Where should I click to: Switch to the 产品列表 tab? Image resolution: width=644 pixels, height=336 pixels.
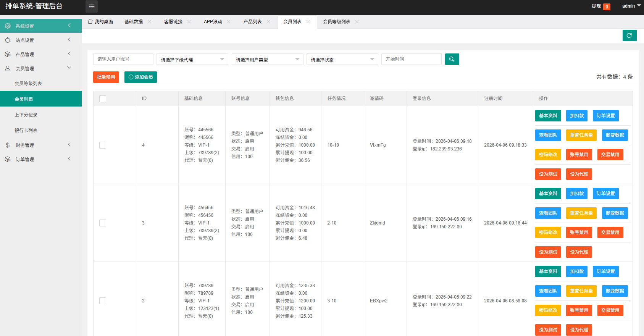pyautogui.click(x=252, y=22)
